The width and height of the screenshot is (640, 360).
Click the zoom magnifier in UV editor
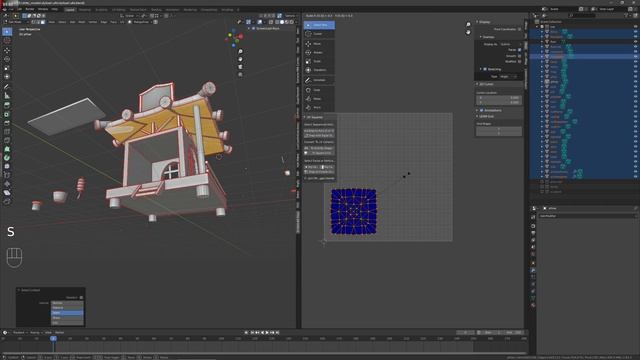tap(468, 24)
